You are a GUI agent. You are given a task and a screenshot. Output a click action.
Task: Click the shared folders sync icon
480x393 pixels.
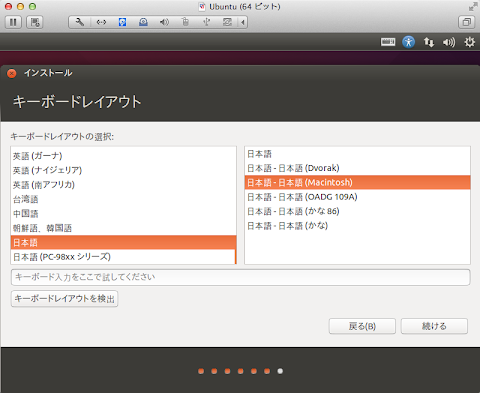coord(227,22)
